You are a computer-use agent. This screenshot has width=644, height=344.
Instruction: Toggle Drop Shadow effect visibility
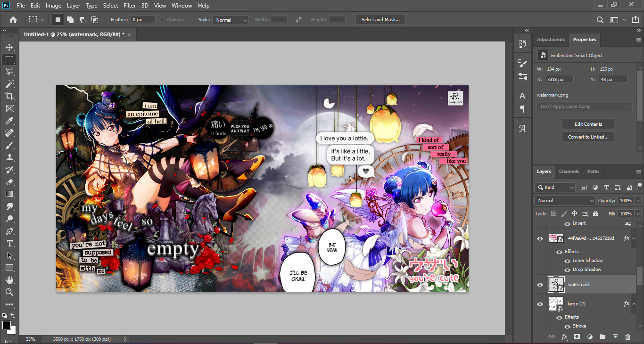pyautogui.click(x=568, y=270)
